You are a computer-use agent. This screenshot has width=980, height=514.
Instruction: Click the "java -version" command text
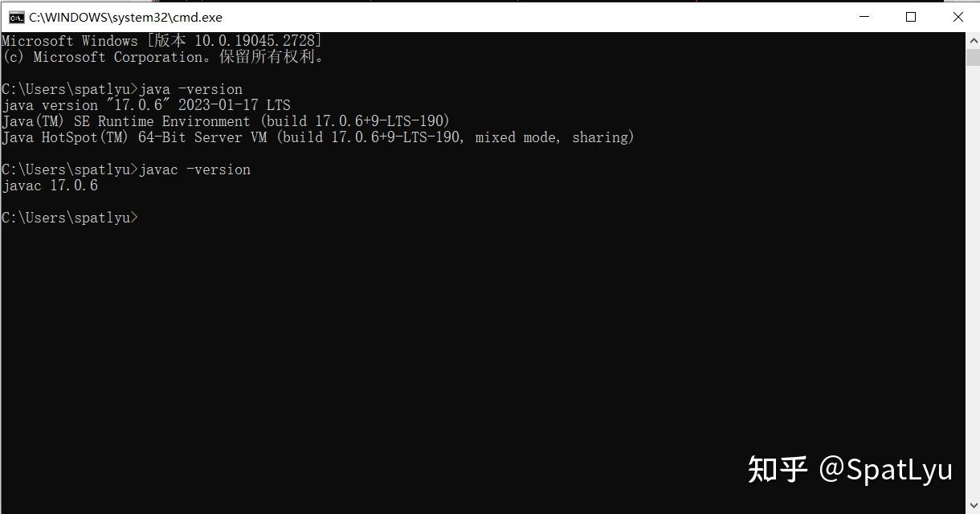tap(190, 89)
